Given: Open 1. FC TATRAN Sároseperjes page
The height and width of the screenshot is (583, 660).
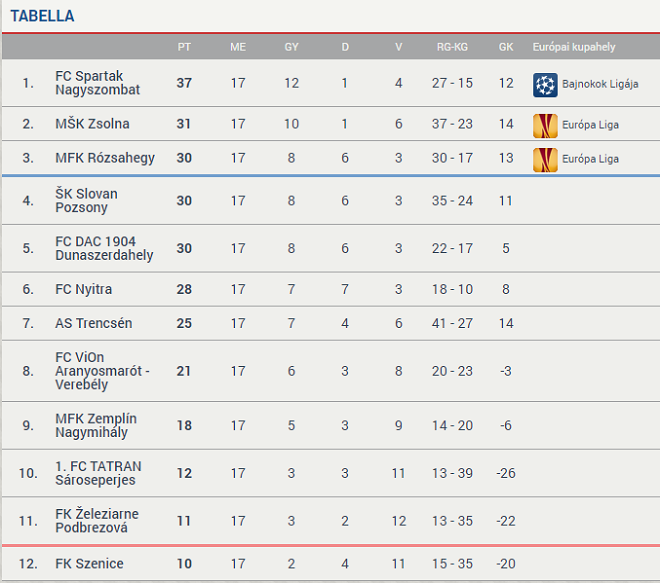Looking at the screenshot, I should (98, 473).
